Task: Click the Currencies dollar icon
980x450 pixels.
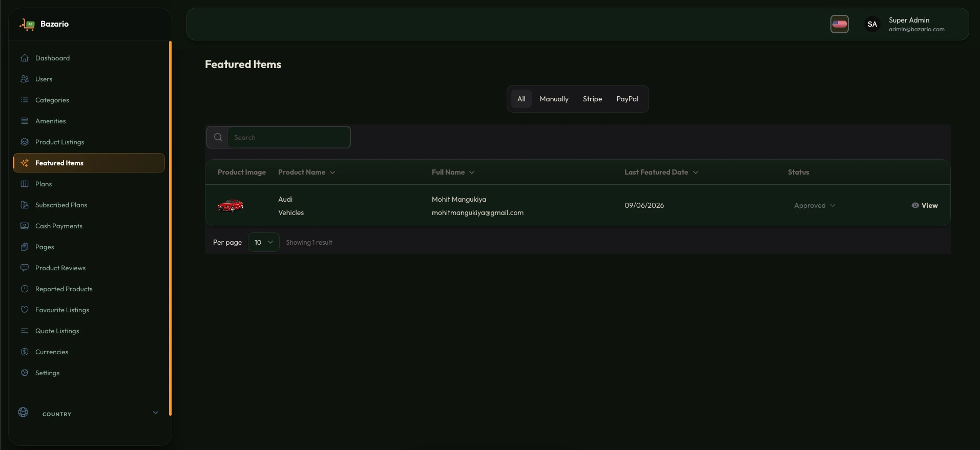Action: [25, 352]
